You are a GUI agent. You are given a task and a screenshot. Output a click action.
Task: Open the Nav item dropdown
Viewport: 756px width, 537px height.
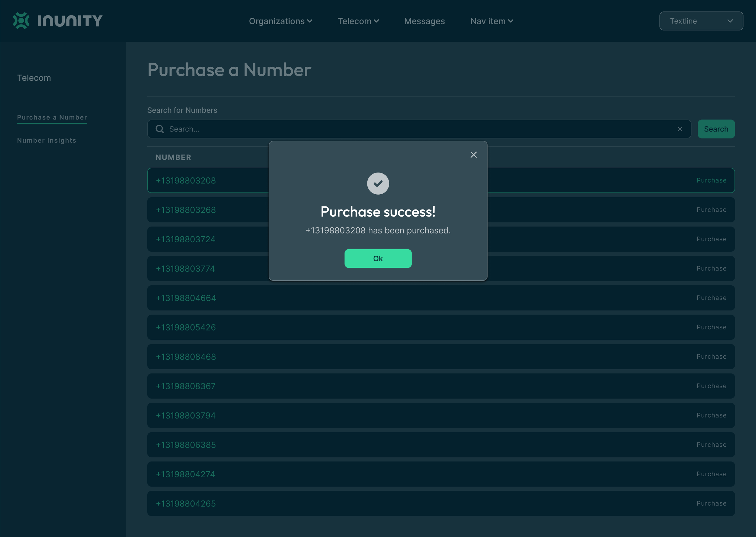tap(491, 21)
